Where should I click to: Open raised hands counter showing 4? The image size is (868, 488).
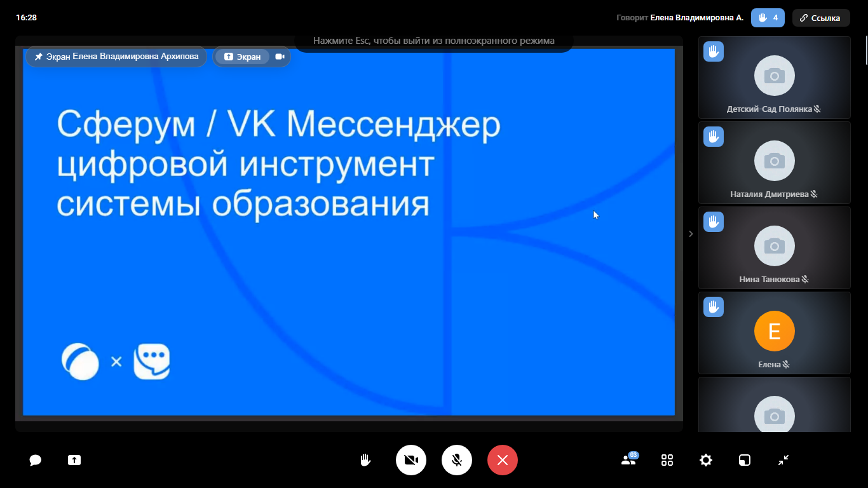coord(768,18)
